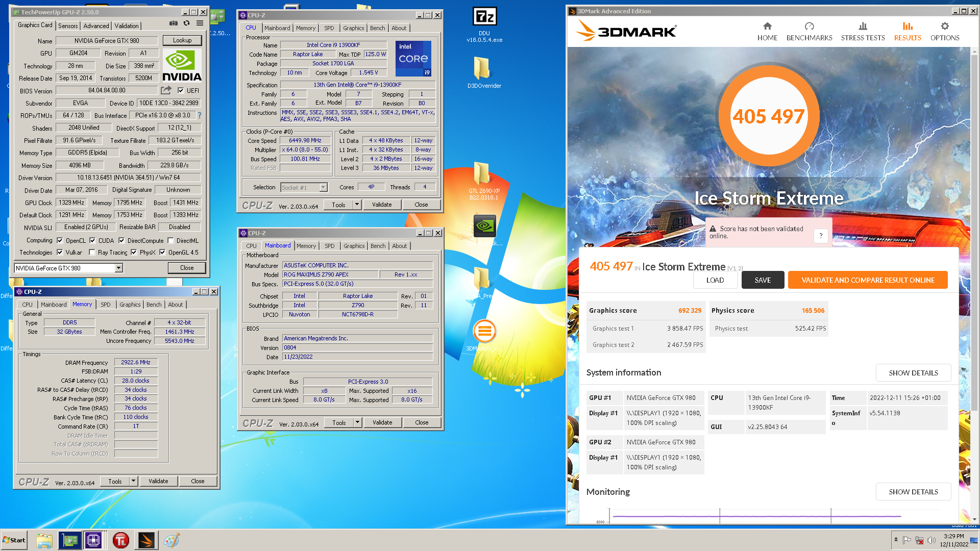Enable the DirectML checkbox
Viewport: 980px width, 551px height.
(171, 240)
